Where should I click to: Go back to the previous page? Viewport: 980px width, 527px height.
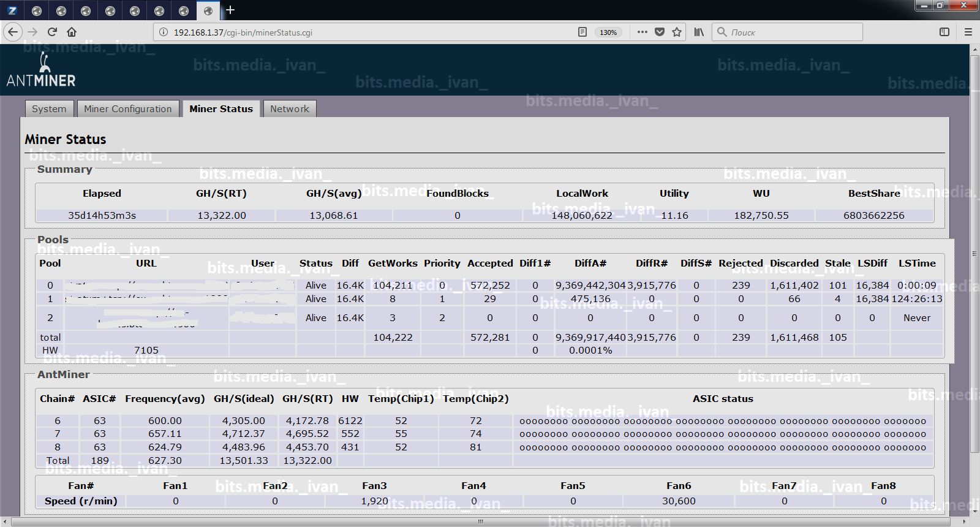(13, 32)
